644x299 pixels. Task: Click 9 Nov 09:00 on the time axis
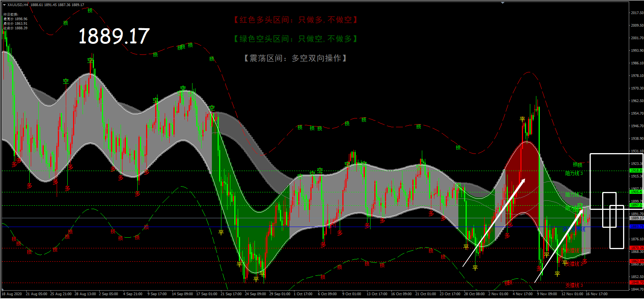coord(547,294)
